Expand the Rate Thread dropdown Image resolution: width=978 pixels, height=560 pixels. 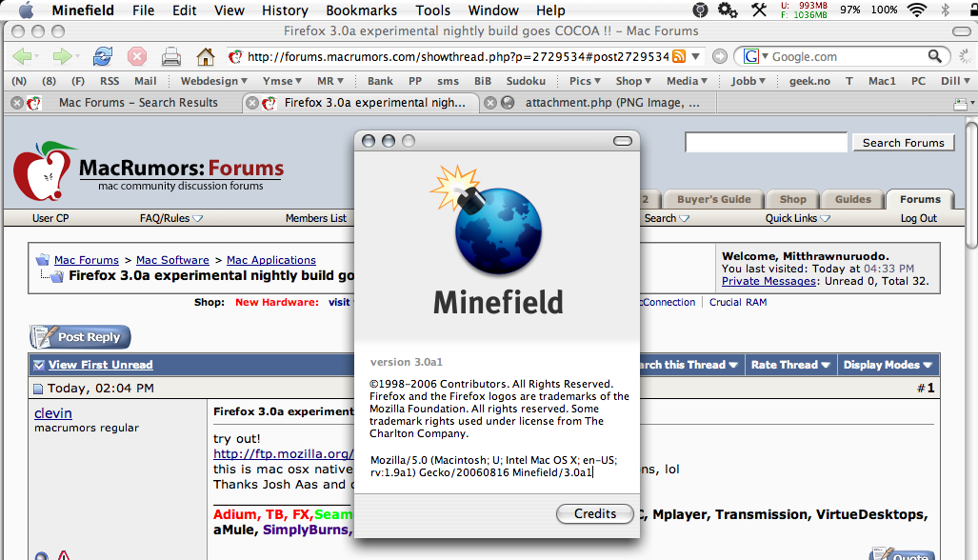coord(790,365)
